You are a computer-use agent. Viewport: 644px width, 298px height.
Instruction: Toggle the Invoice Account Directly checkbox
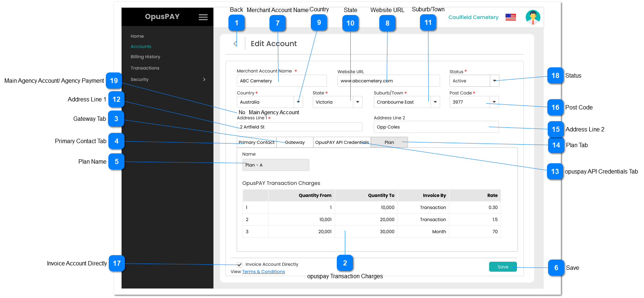pos(239,264)
